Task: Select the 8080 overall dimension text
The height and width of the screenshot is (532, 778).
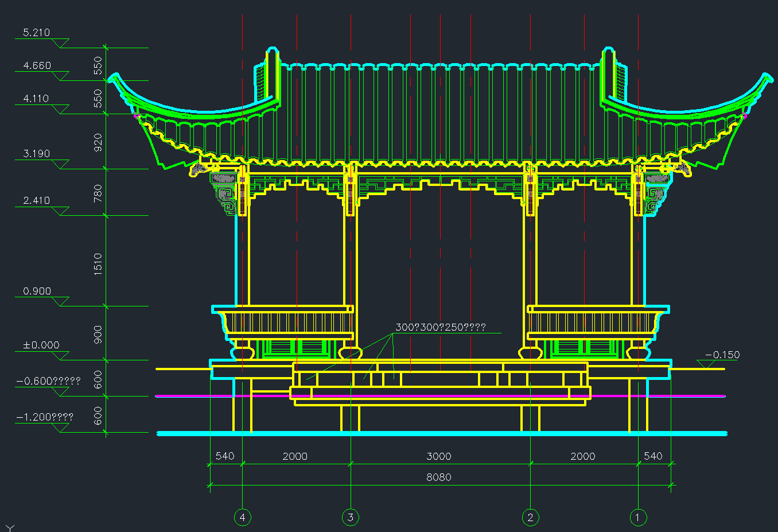Action: 438,477
